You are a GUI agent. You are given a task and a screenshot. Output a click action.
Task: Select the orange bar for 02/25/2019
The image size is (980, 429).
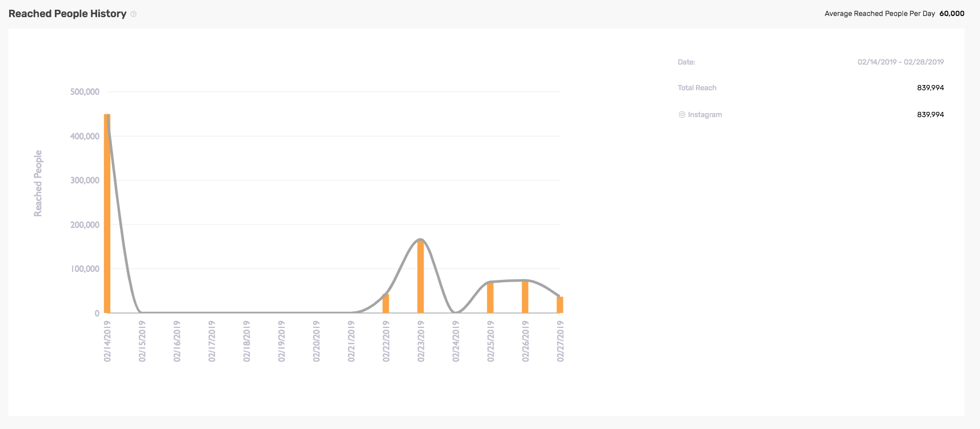point(490,298)
